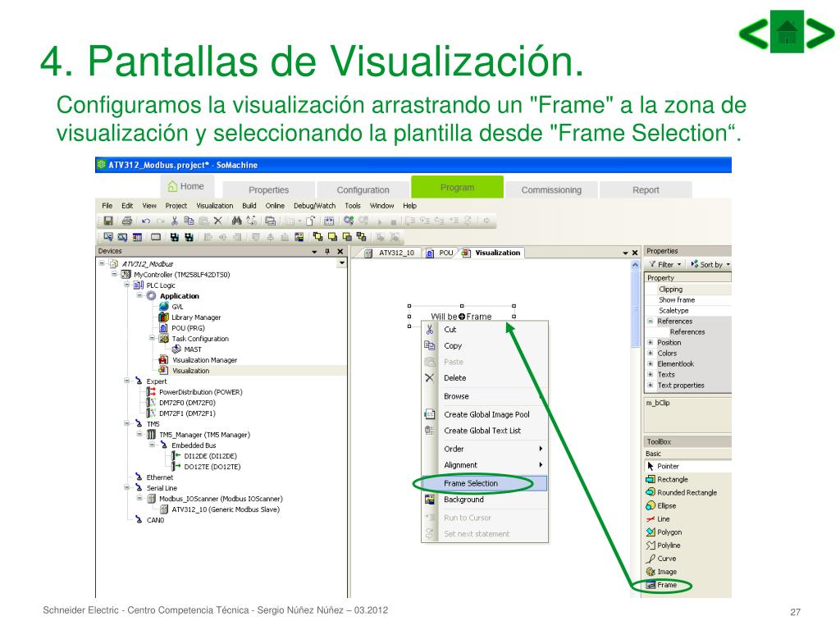Select the Line tool in ToolBox
Screen dimensions: 840x630
click(x=658, y=519)
